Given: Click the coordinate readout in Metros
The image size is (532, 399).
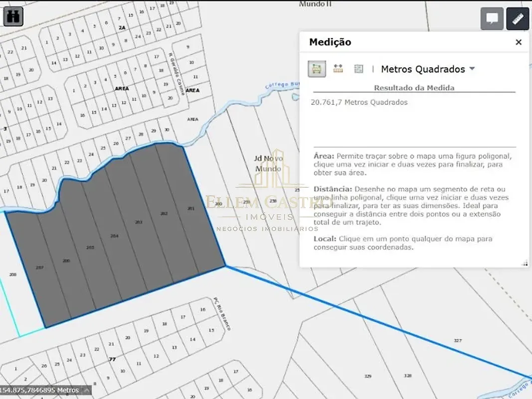Looking at the screenshot, I should click(x=39, y=390).
